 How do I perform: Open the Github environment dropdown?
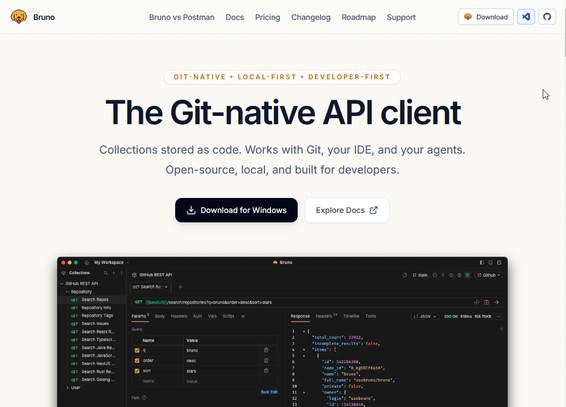489,275
